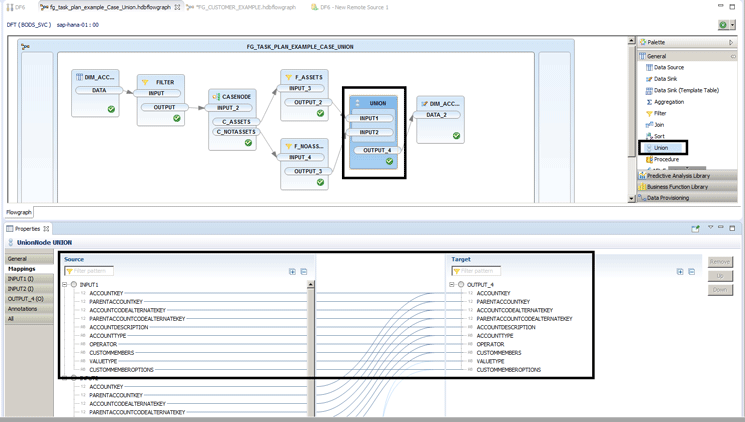745x422 pixels.
Task: Click the green run button in the toolbar
Action: tap(722, 25)
